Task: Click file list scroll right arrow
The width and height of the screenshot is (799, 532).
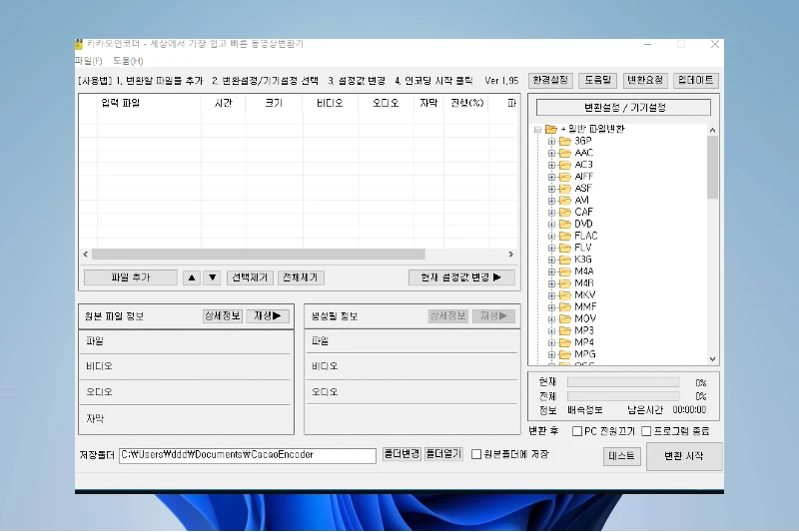Action: (x=510, y=255)
